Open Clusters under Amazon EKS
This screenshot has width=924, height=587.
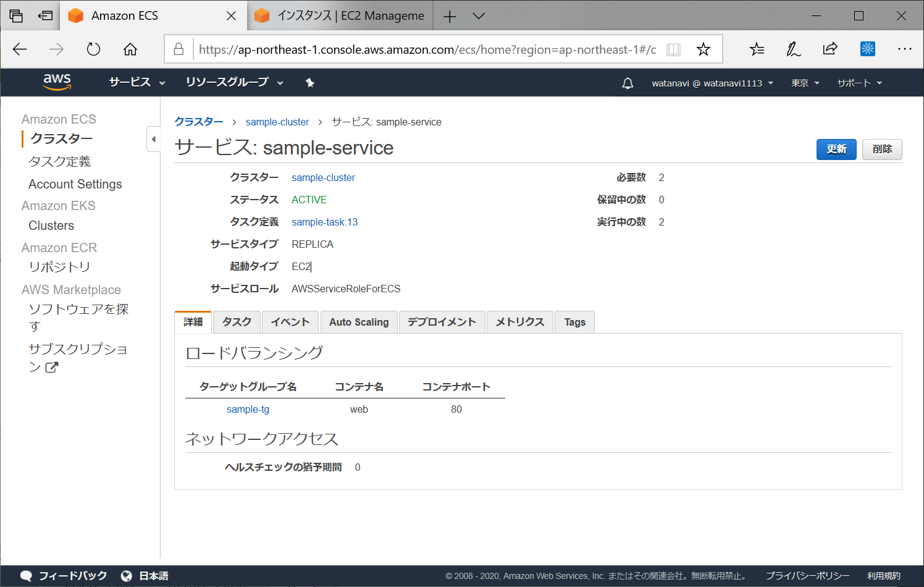coord(51,226)
